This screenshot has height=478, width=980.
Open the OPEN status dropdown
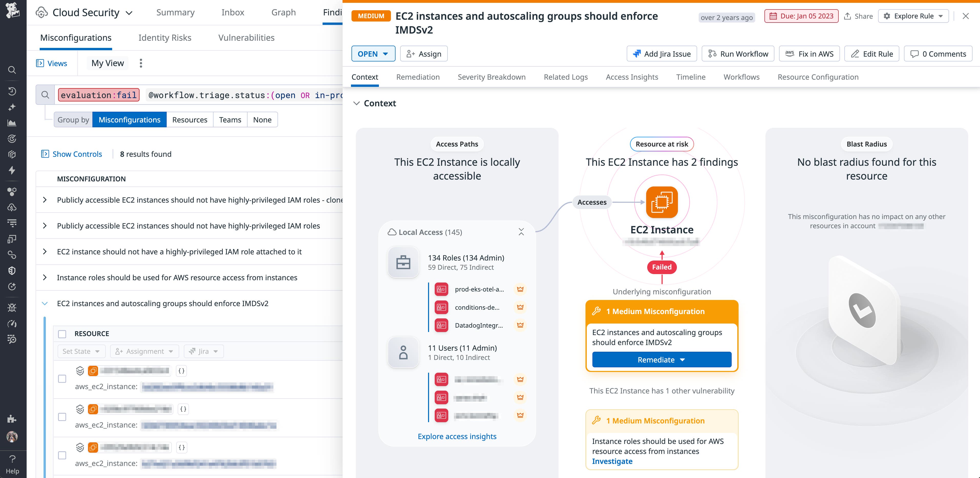tap(373, 54)
